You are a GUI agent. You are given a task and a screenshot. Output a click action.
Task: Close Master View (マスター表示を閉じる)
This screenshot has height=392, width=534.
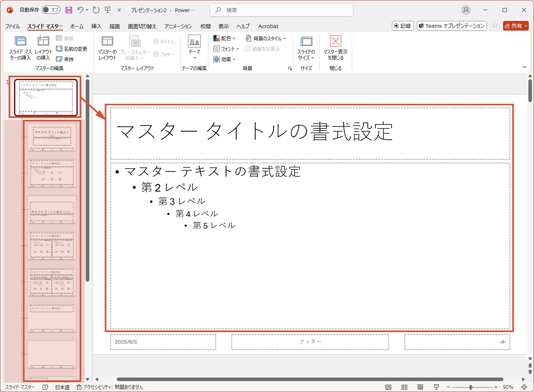click(336, 48)
